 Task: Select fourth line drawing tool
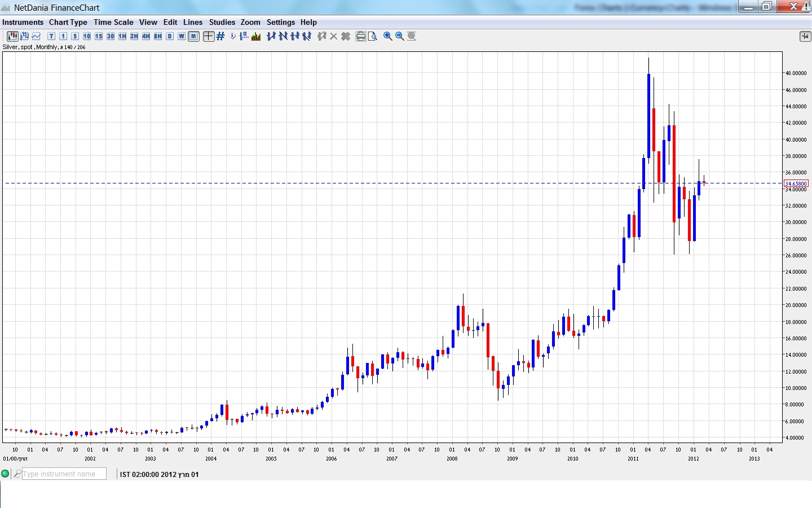[307, 36]
